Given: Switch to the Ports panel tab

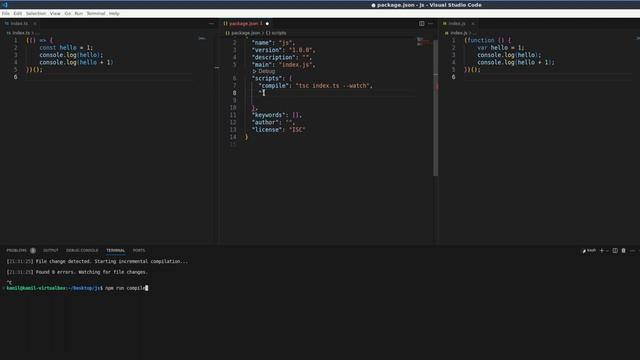Looking at the screenshot, I should (x=139, y=251).
